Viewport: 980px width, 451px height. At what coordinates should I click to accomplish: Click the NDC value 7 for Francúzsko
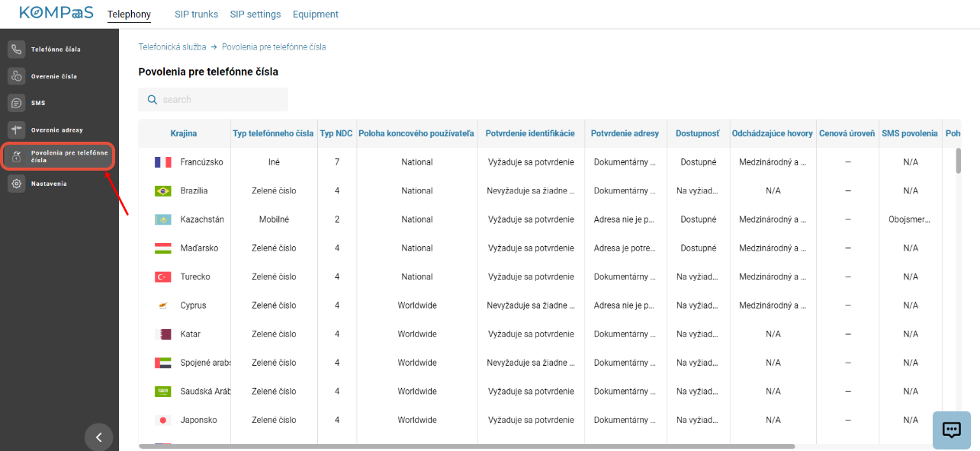pyautogui.click(x=336, y=162)
